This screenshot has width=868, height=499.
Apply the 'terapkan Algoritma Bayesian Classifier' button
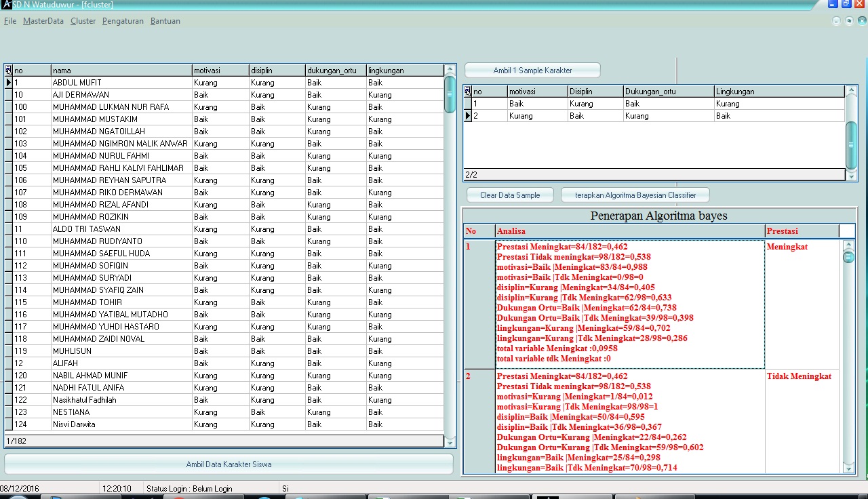pos(635,195)
